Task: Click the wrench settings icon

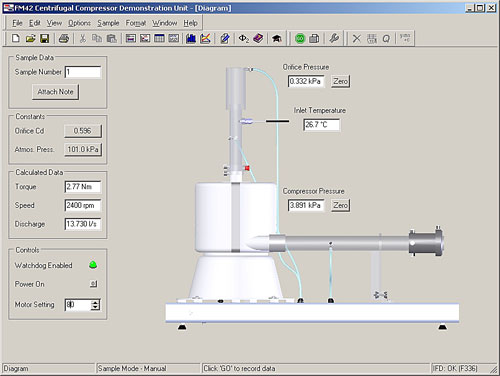Action: (x=334, y=39)
